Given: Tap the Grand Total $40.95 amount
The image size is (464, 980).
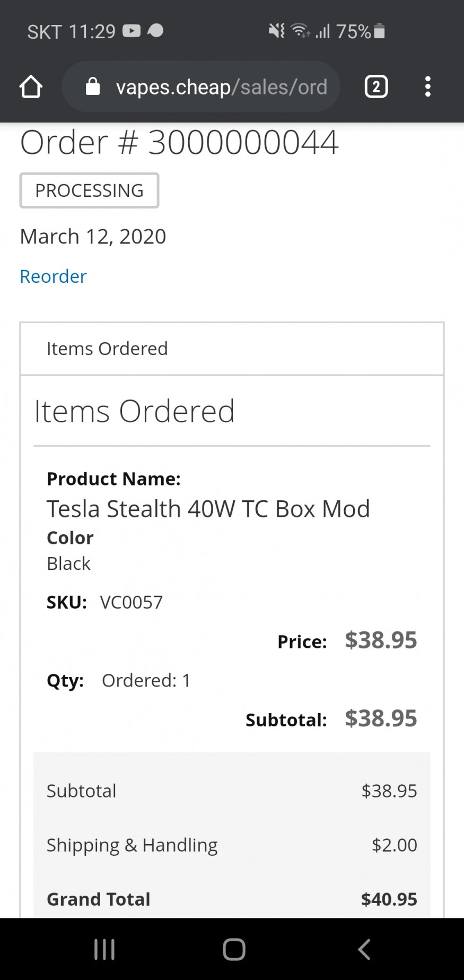Looking at the screenshot, I should point(389,899).
